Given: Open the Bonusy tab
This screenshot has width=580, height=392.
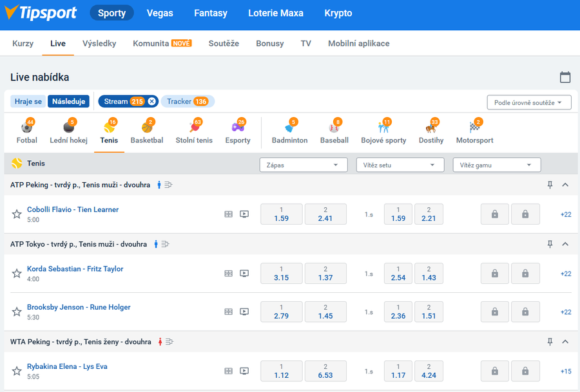Looking at the screenshot, I should tap(269, 43).
